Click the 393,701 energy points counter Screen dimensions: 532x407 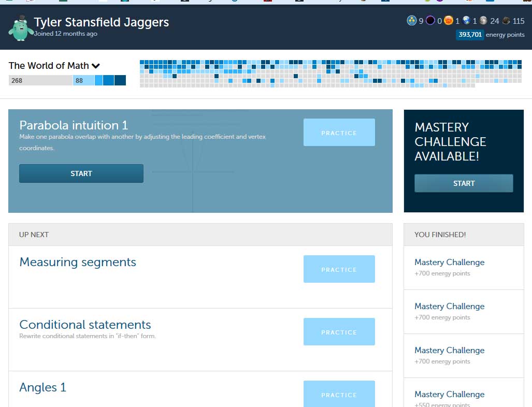470,35
